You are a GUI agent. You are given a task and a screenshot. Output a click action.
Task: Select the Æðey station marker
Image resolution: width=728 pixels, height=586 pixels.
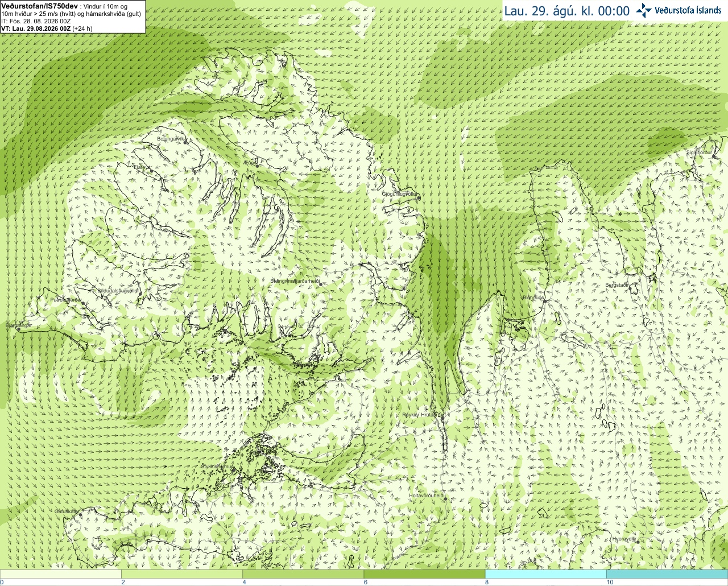tap(257, 166)
